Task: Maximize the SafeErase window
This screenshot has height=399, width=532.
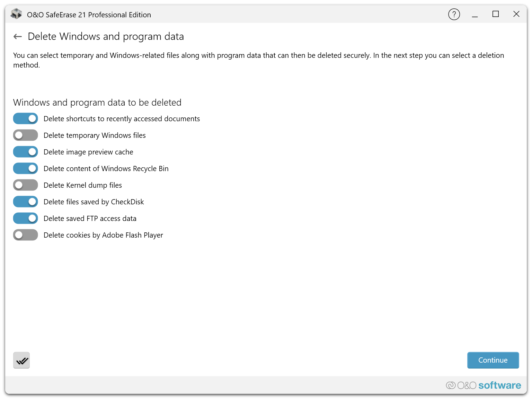Action: click(x=495, y=14)
